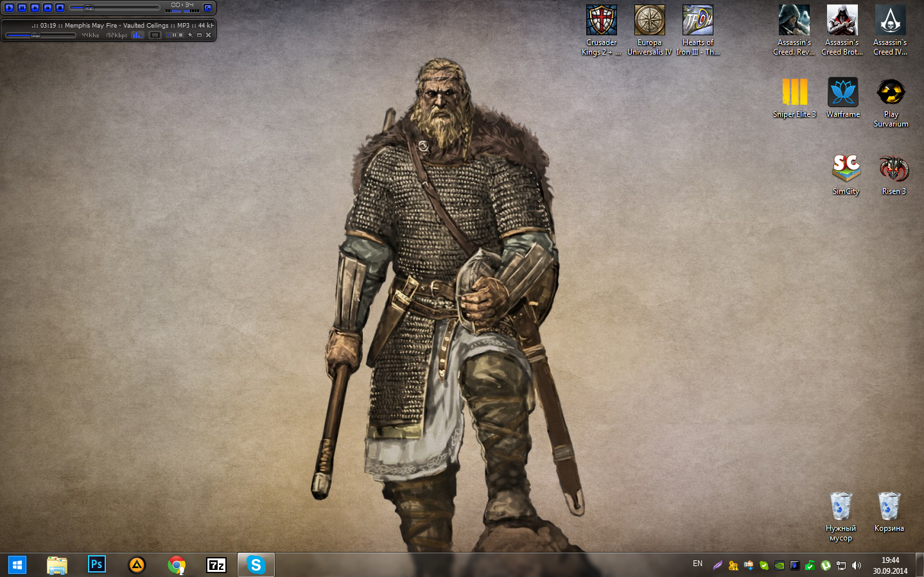The height and width of the screenshot is (577, 924).
Task: Skip to the next track in the player
Action: click(x=48, y=8)
